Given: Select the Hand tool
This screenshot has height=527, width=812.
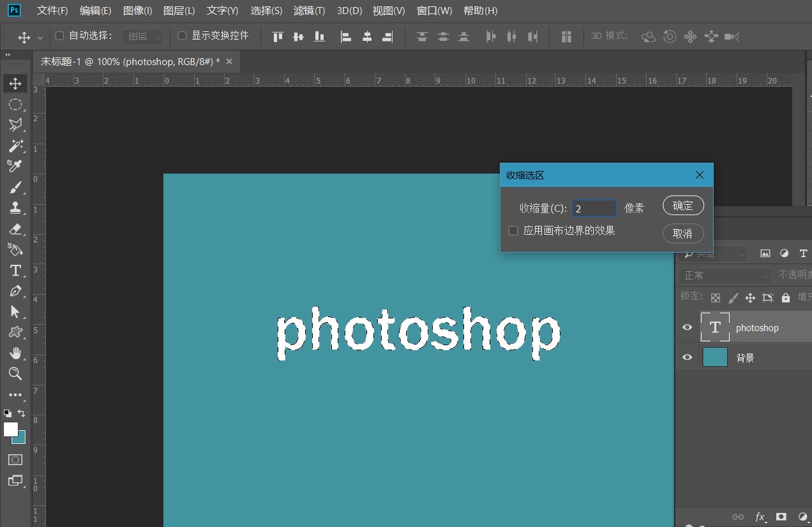Looking at the screenshot, I should tap(15, 353).
